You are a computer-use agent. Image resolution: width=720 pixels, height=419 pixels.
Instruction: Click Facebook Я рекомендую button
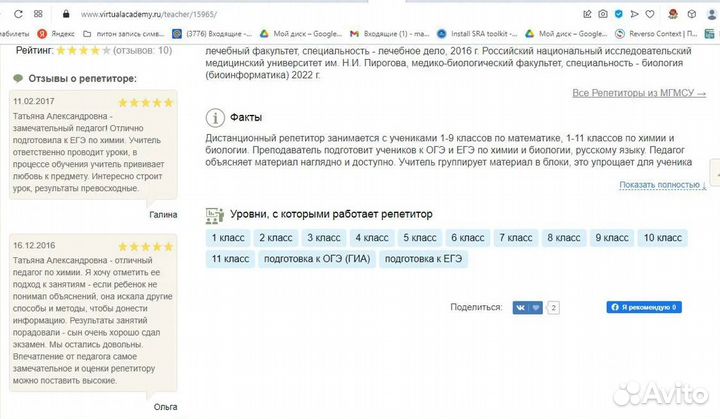pos(644,307)
